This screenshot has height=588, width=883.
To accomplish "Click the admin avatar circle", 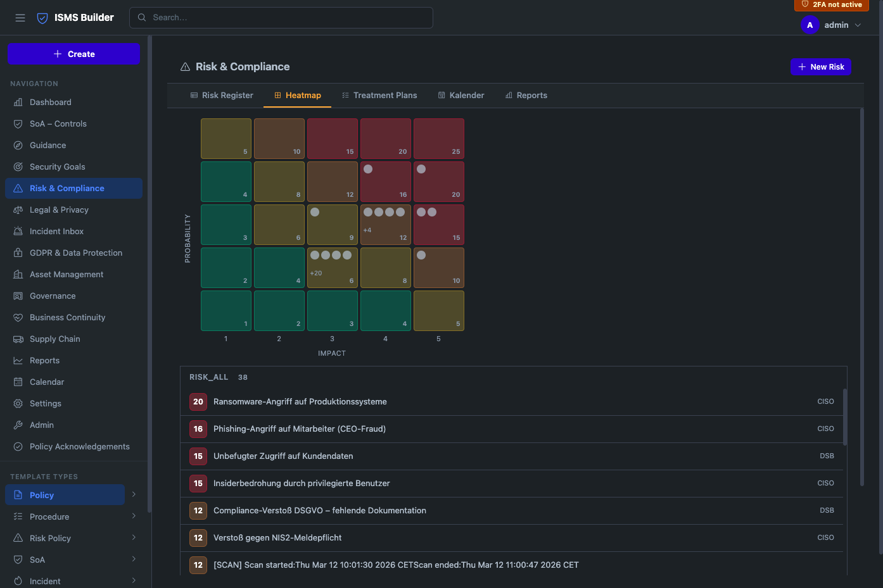I will [x=810, y=25].
